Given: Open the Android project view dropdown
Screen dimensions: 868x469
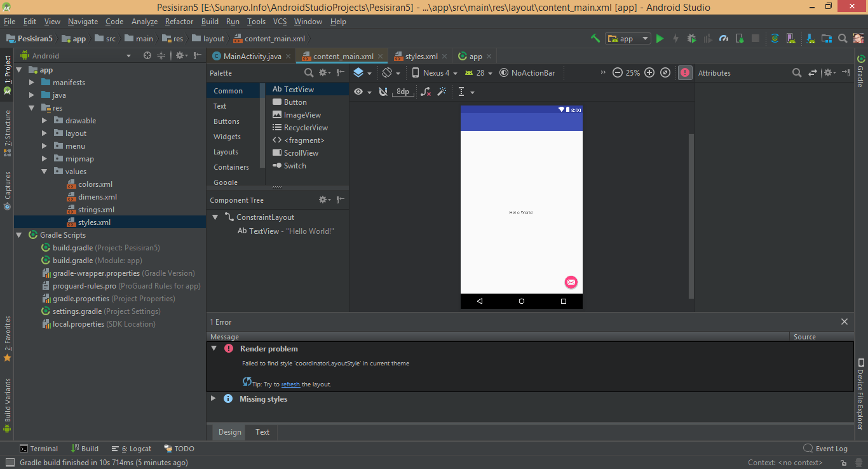Looking at the screenshot, I should pyautogui.click(x=76, y=56).
